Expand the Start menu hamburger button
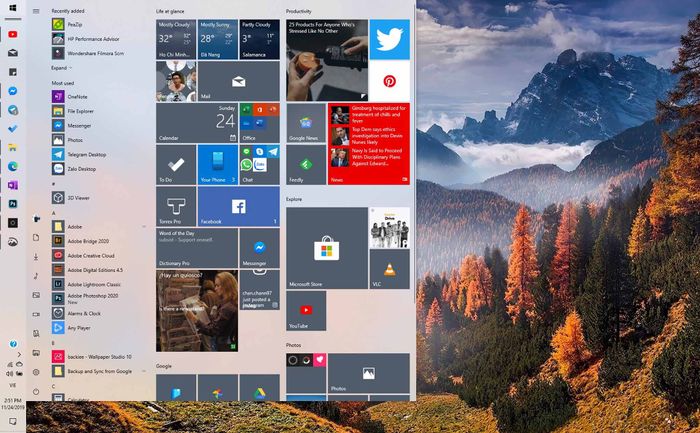This screenshot has height=433, width=700. [x=36, y=11]
